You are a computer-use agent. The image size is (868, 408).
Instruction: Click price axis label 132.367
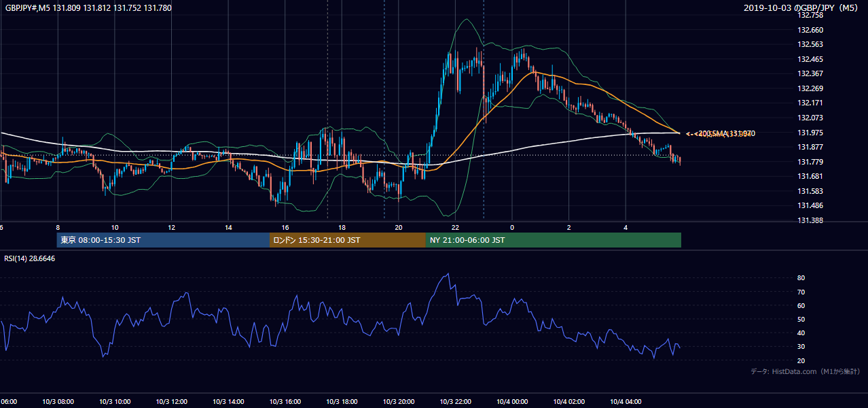(x=810, y=74)
